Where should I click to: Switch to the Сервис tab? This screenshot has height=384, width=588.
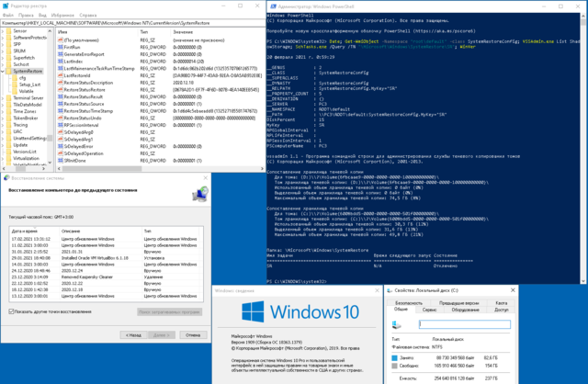(429, 310)
